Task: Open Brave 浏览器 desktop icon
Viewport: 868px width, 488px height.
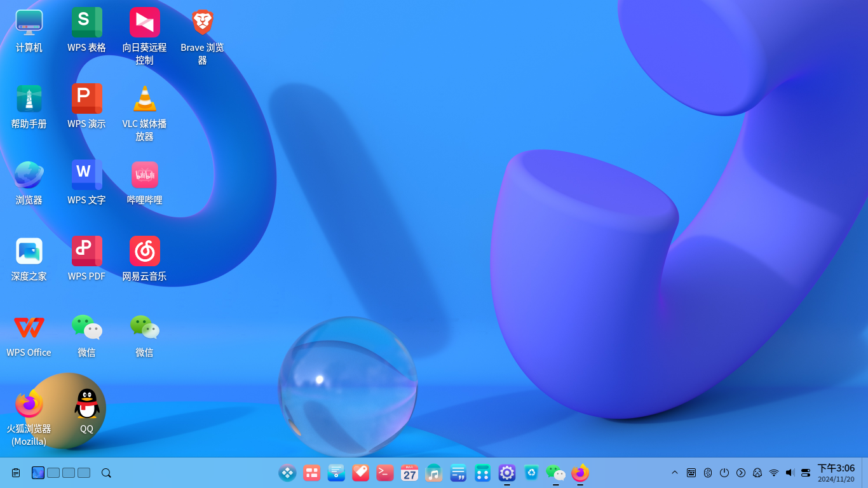Action: [202, 23]
